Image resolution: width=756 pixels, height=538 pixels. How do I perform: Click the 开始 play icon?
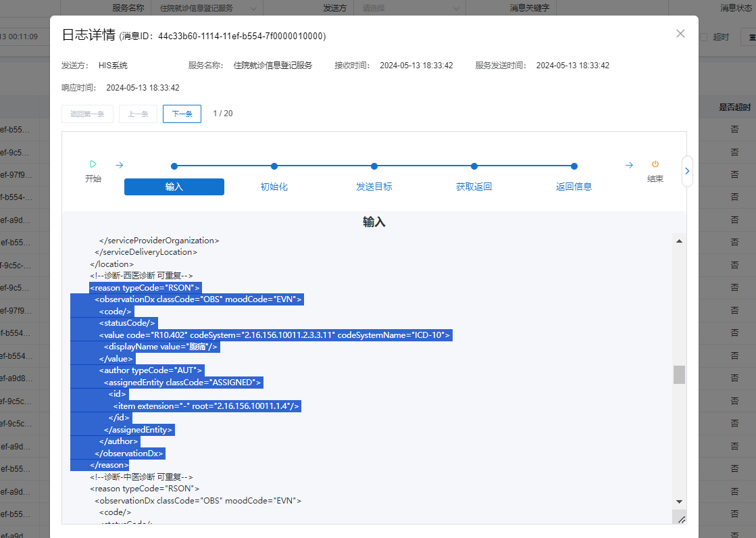[x=93, y=164]
